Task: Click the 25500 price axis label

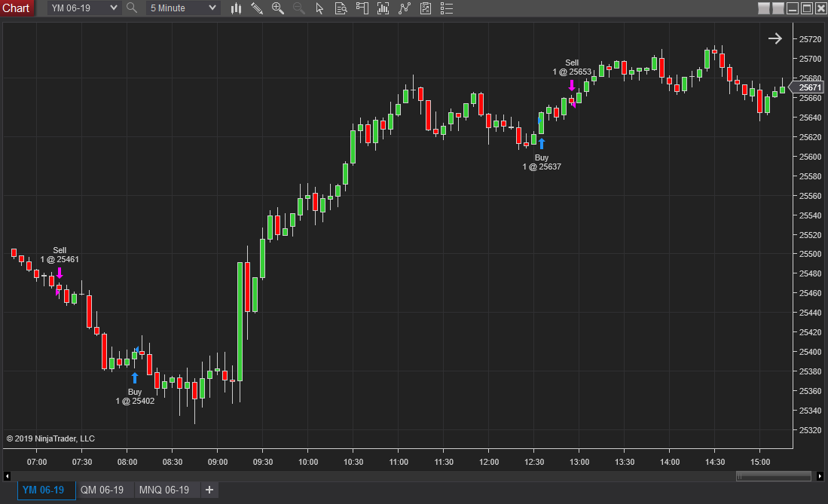Action: [x=810, y=254]
